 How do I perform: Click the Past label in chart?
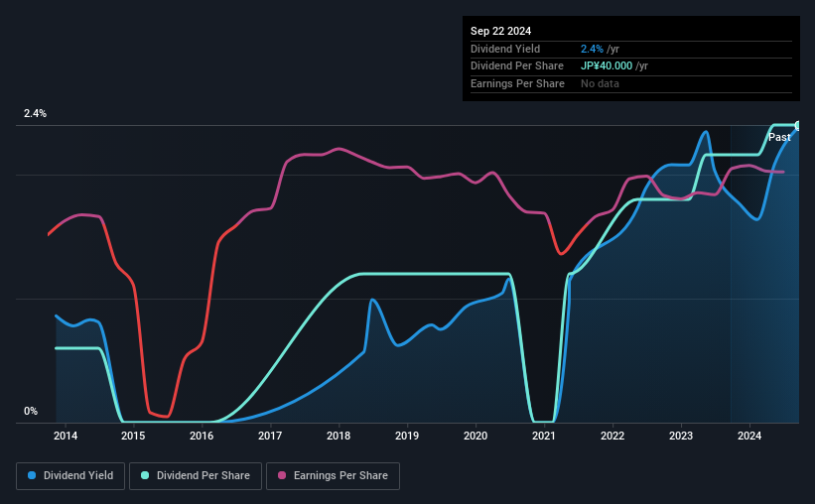(779, 137)
